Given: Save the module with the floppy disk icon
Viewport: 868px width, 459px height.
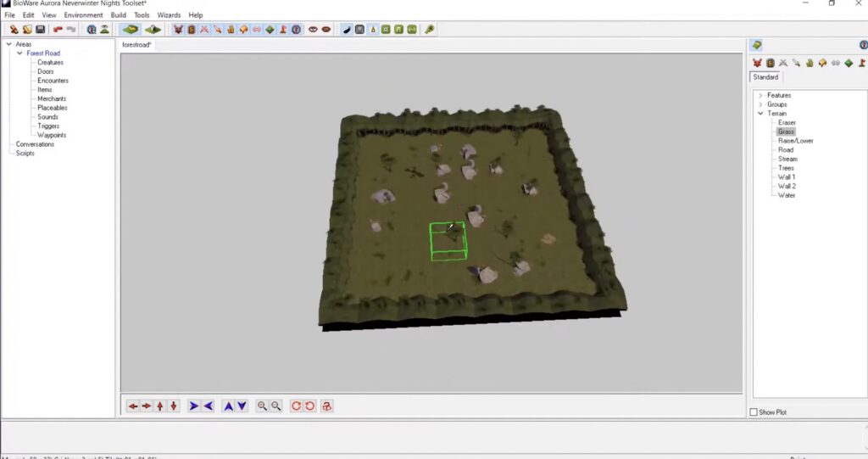Looking at the screenshot, I should [x=41, y=30].
